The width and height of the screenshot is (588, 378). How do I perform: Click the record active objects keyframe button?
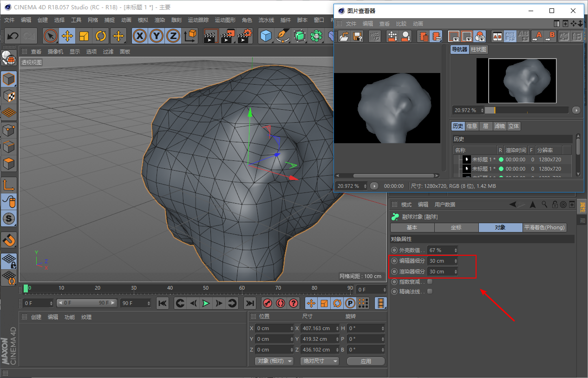coord(267,303)
